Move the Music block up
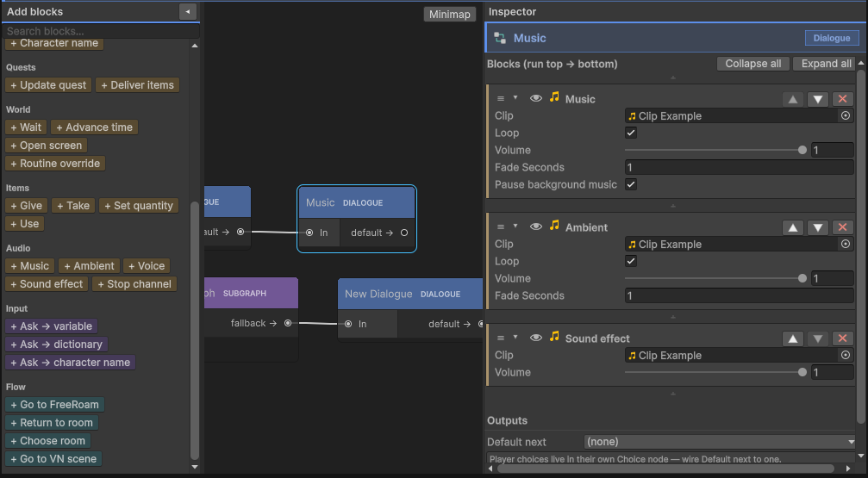The image size is (868, 478). (x=793, y=99)
